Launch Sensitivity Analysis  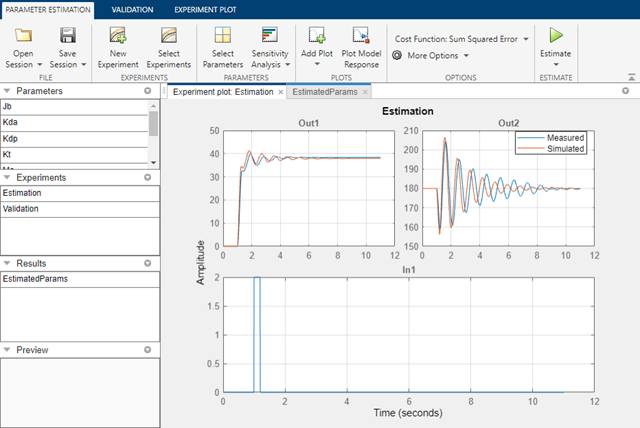[x=270, y=48]
